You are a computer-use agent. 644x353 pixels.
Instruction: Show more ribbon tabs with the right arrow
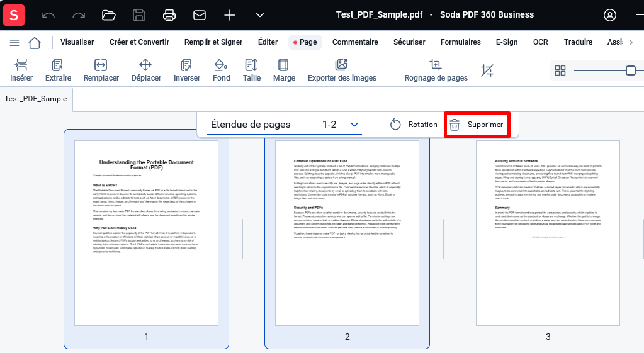tap(631, 42)
